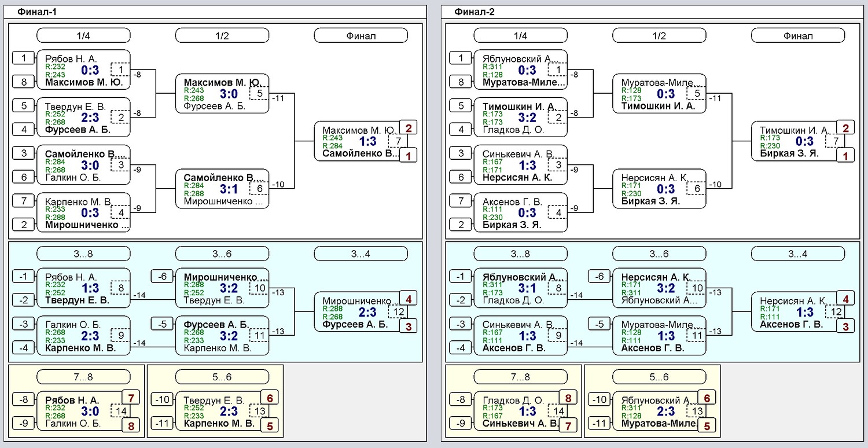868x448 pixels.
Task: Click the -11 seed box in Финал-2 5...6 section
Action: 599,424
